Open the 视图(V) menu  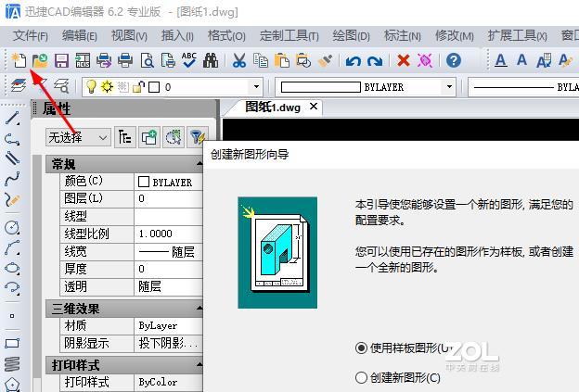click(x=129, y=36)
